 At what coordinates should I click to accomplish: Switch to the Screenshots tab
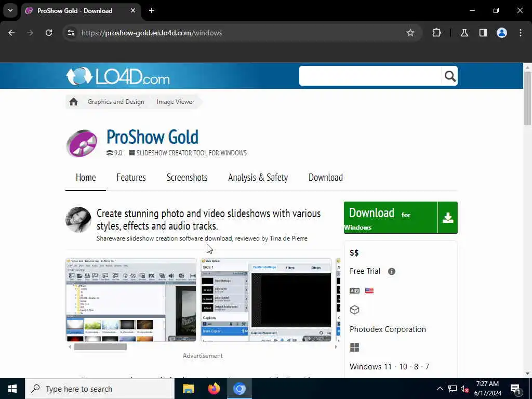click(187, 178)
